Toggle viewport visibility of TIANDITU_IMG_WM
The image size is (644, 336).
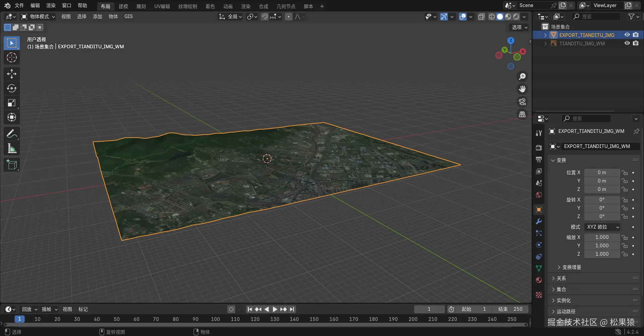pos(627,43)
